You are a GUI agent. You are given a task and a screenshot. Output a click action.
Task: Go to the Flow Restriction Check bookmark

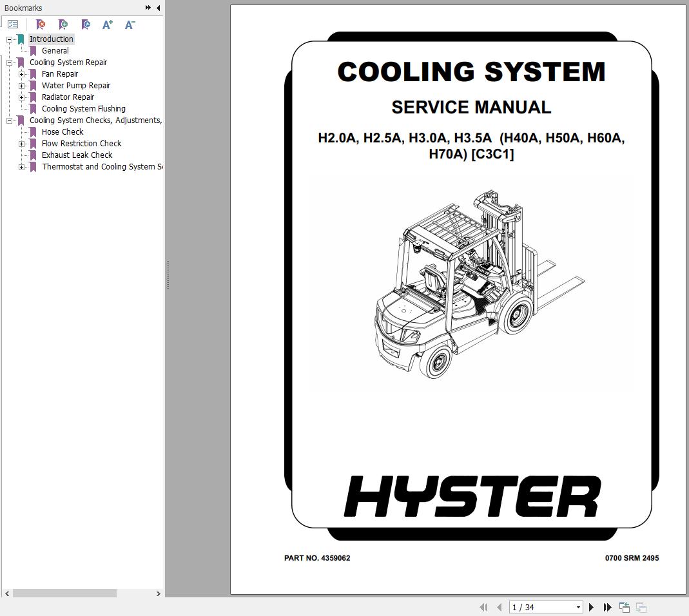[x=81, y=143]
